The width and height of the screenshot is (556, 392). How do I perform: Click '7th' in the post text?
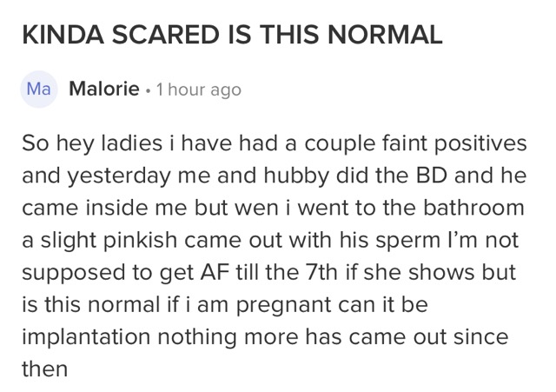[322, 272]
